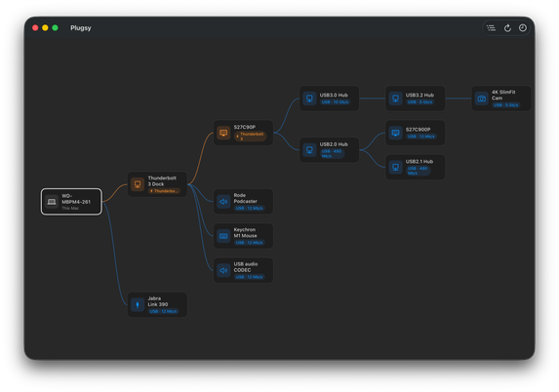The width and height of the screenshot is (559, 392).
Task: Click the hub icon on USB2.0 Hub
Action: (x=309, y=150)
